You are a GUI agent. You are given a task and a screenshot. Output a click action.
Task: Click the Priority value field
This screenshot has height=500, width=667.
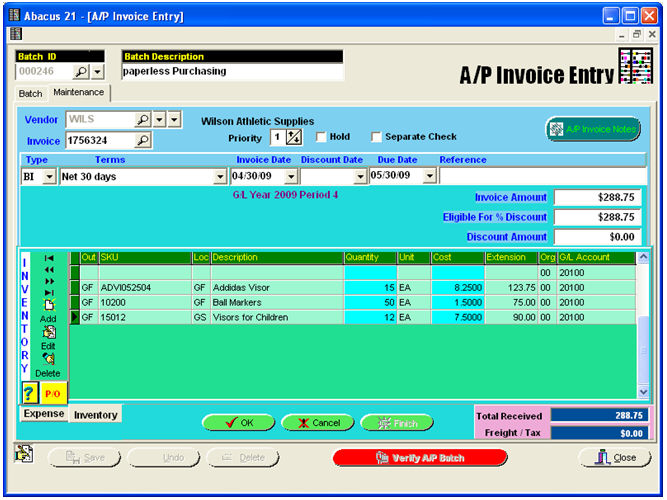click(277, 137)
